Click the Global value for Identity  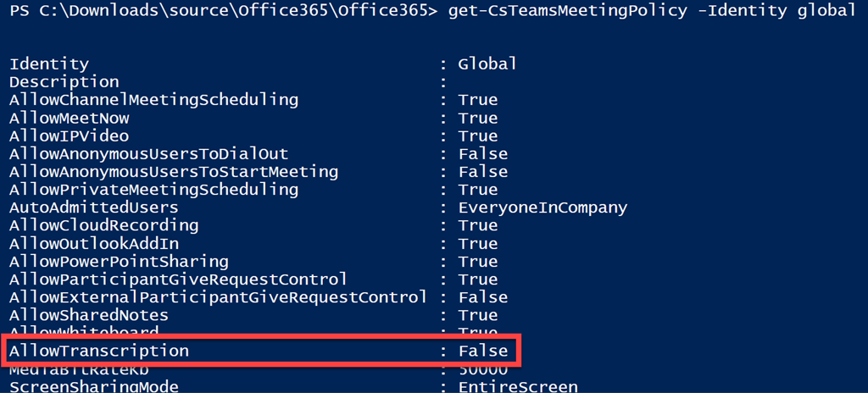coord(487,64)
